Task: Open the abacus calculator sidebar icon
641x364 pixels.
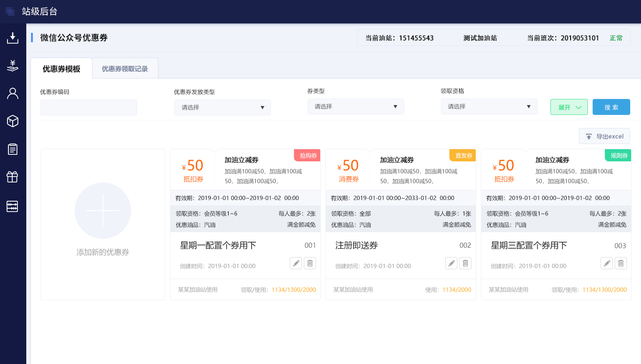Action: pyautogui.click(x=13, y=206)
